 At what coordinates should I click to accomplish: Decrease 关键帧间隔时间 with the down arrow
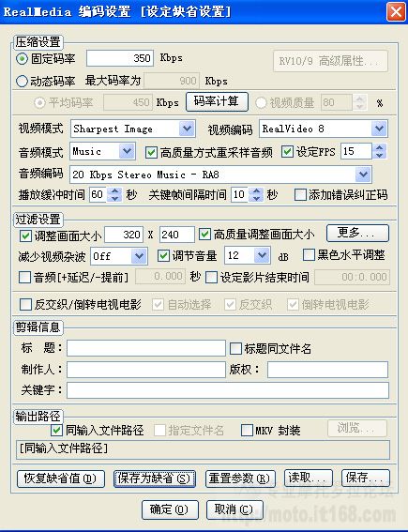(x=256, y=198)
